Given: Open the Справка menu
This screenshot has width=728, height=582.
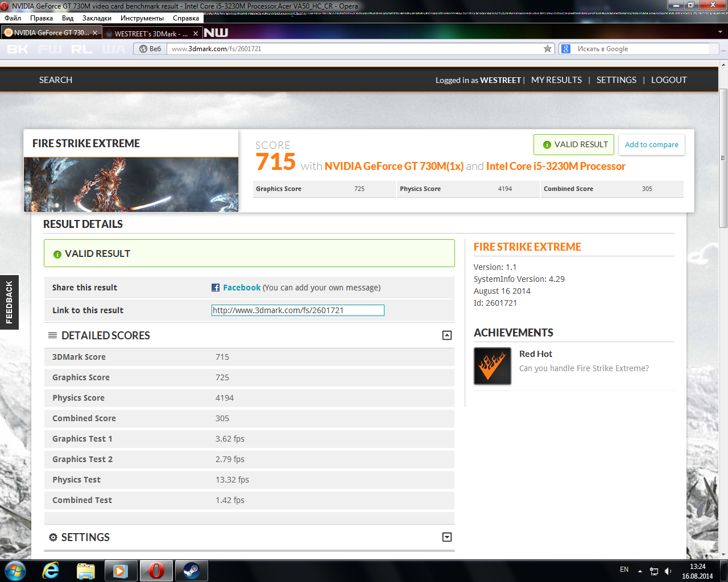Looking at the screenshot, I should pos(186,18).
